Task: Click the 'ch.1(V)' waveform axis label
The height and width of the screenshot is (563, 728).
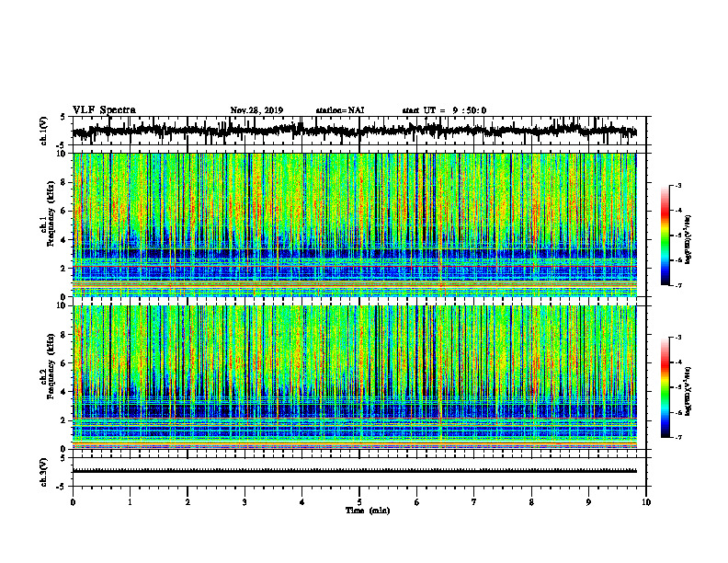Action: (x=44, y=131)
